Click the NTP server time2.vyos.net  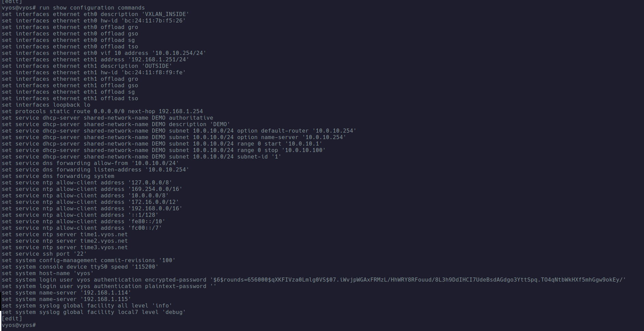tap(104, 241)
